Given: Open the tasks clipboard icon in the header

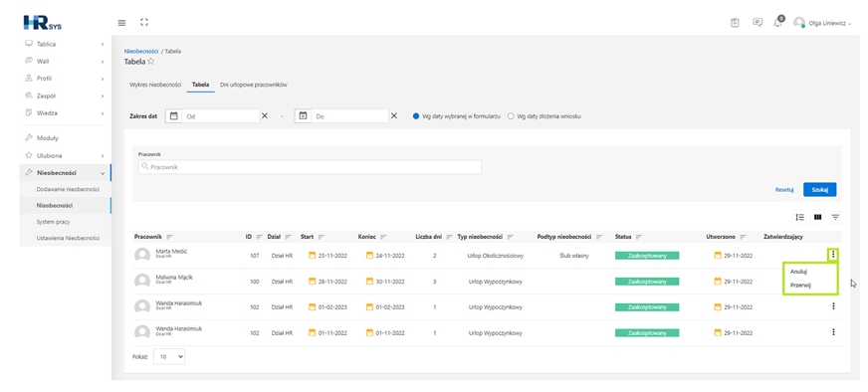Looking at the screenshot, I should pos(735,23).
